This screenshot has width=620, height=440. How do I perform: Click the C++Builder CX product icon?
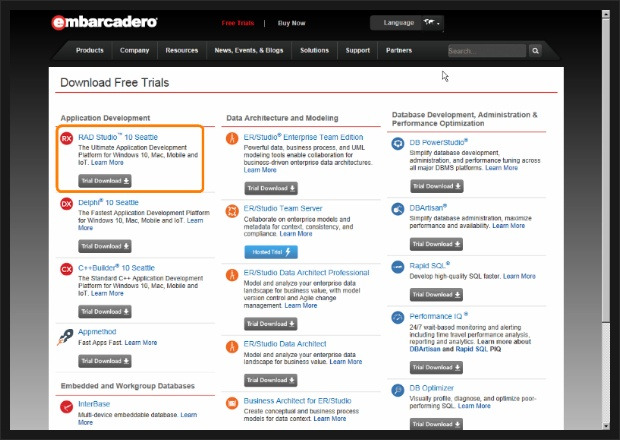pos(66,269)
